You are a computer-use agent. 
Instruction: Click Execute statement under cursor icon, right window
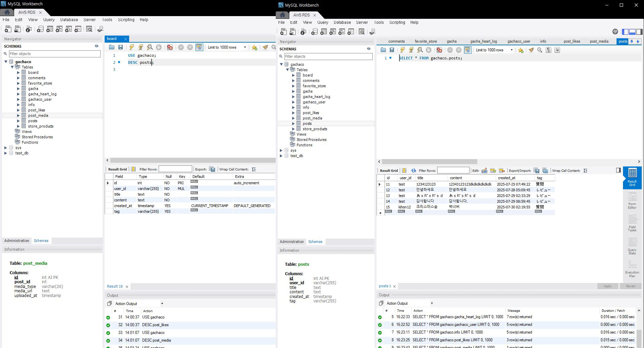[411, 50]
